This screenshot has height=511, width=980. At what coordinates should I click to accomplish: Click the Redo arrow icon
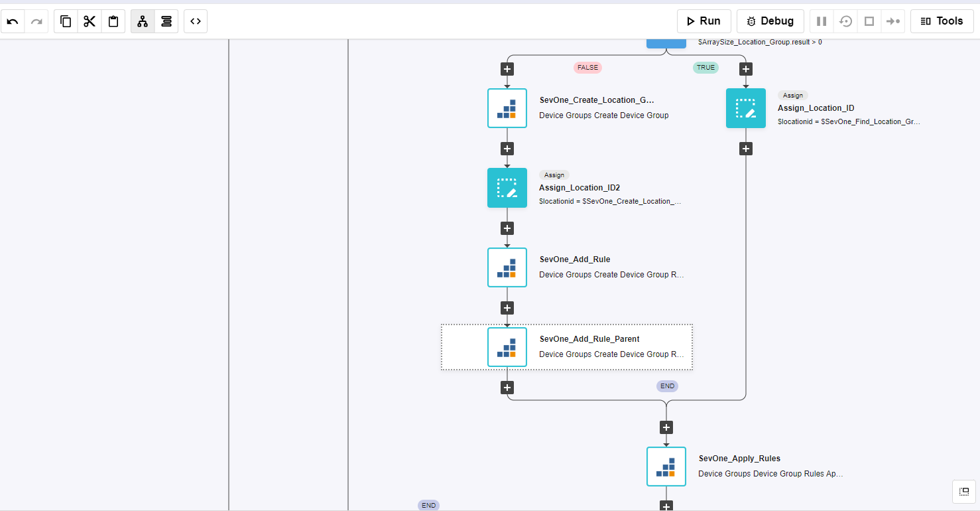point(36,21)
